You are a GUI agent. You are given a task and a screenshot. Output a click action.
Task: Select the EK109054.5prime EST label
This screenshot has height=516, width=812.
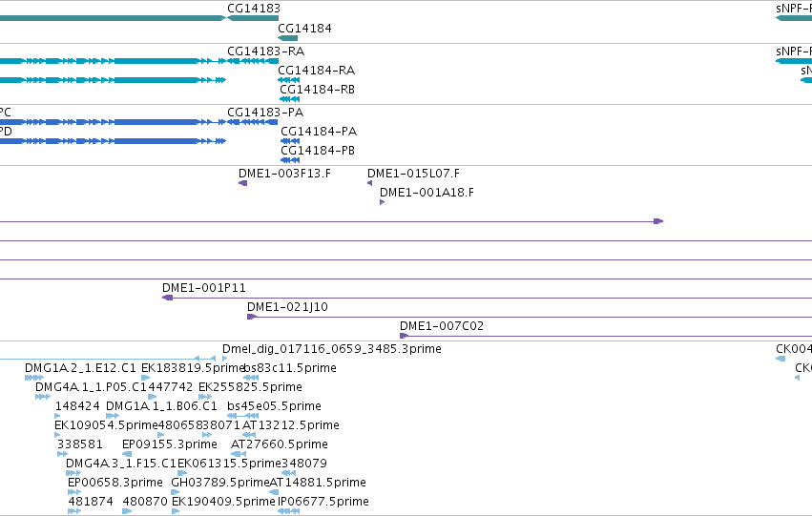coord(106,425)
